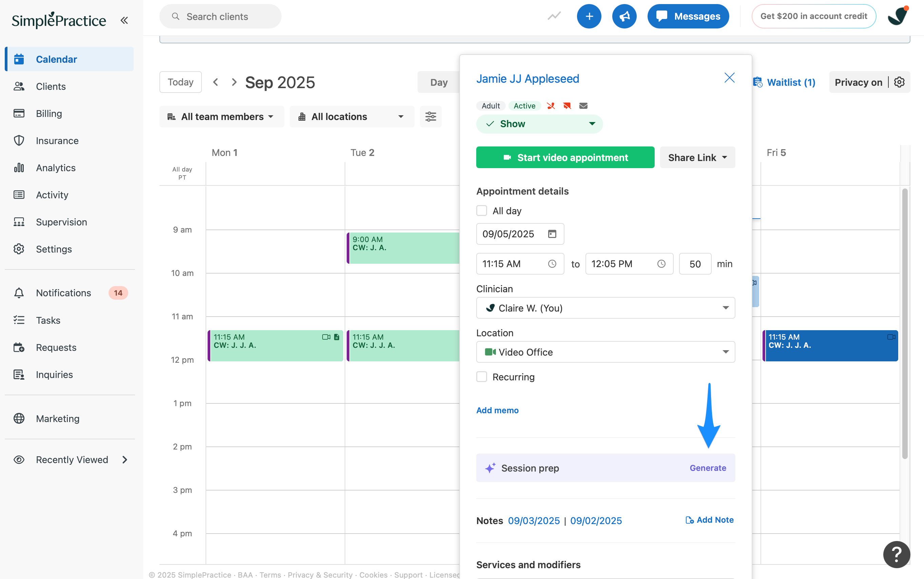Click the crossed-out text message icon
This screenshot has width=924, height=579.
tap(567, 106)
